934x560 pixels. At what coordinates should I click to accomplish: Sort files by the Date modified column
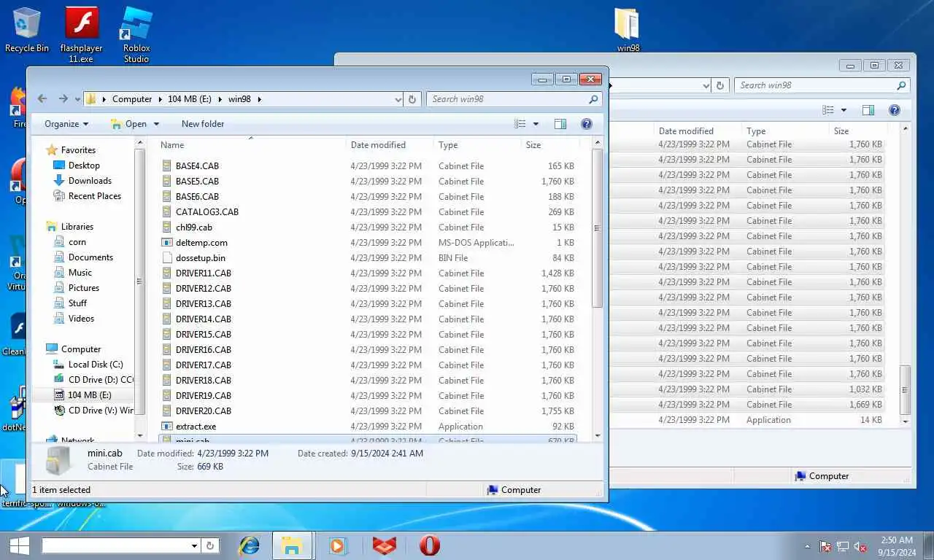tap(390, 145)
